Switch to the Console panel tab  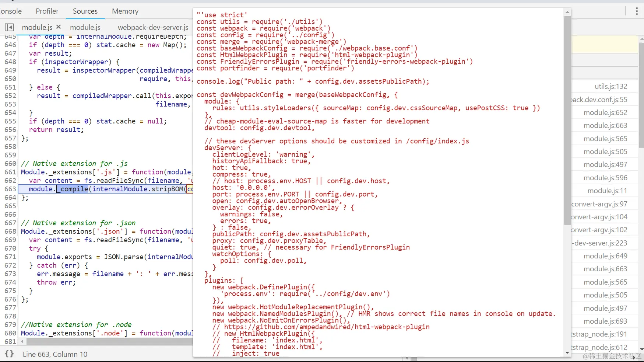(x=10, y=11)
